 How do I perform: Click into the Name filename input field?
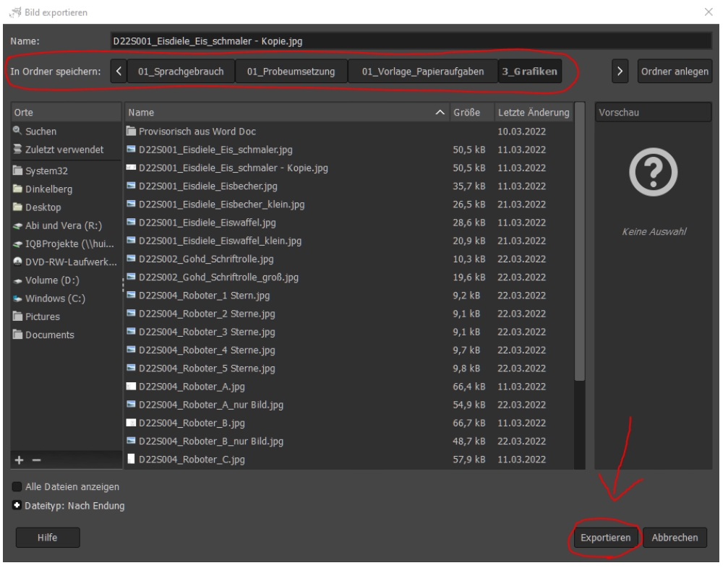(x=411, y=41)
